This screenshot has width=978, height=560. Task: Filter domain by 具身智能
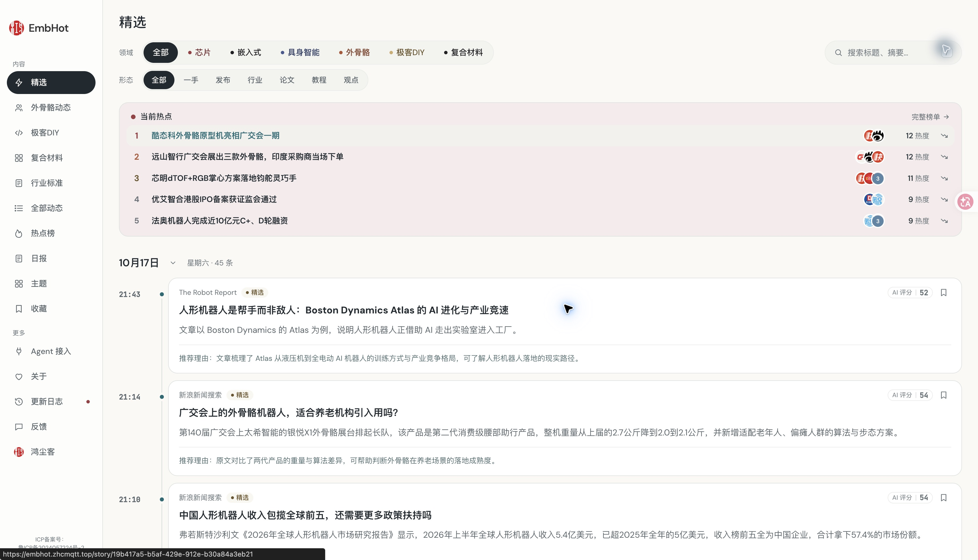click(x=300, y=52)
